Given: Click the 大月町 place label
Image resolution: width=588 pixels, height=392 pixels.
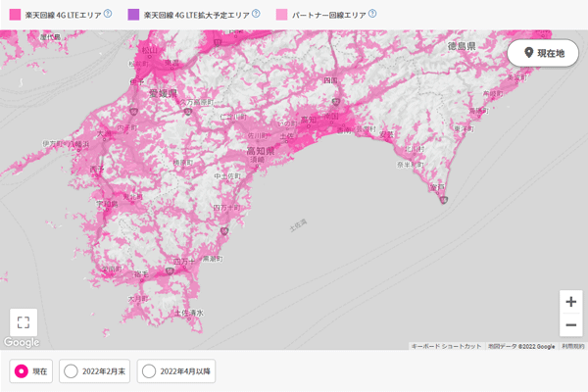Looking at the screenshot, I should (138, 299).
